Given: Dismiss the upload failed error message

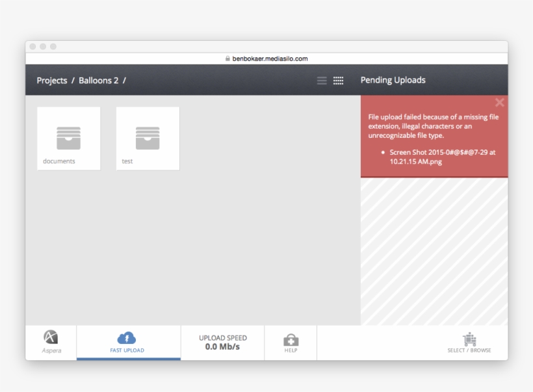Looking at the screenshot, I should (499, 102).
